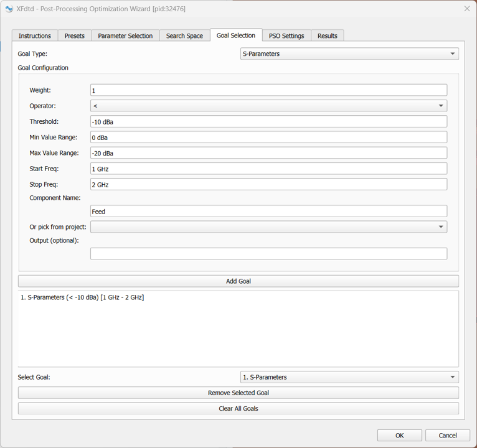Close the Optimization Wizard window

click(467, 9)
